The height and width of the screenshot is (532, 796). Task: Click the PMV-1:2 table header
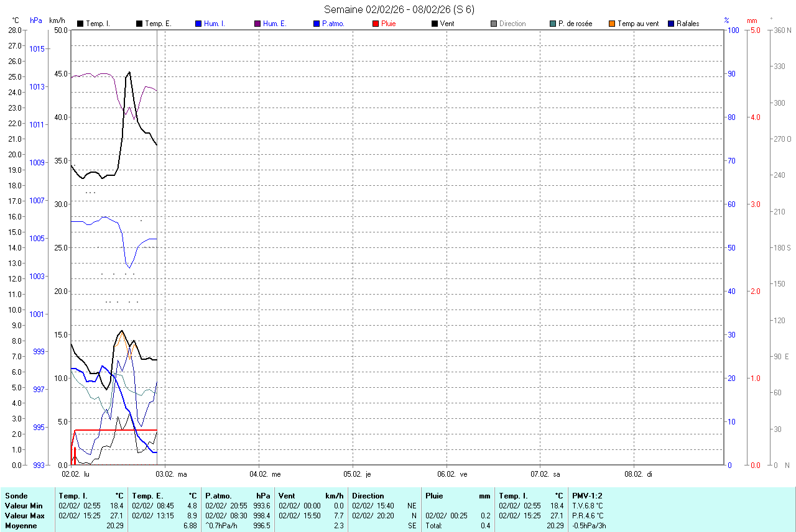tap(587, 496)
